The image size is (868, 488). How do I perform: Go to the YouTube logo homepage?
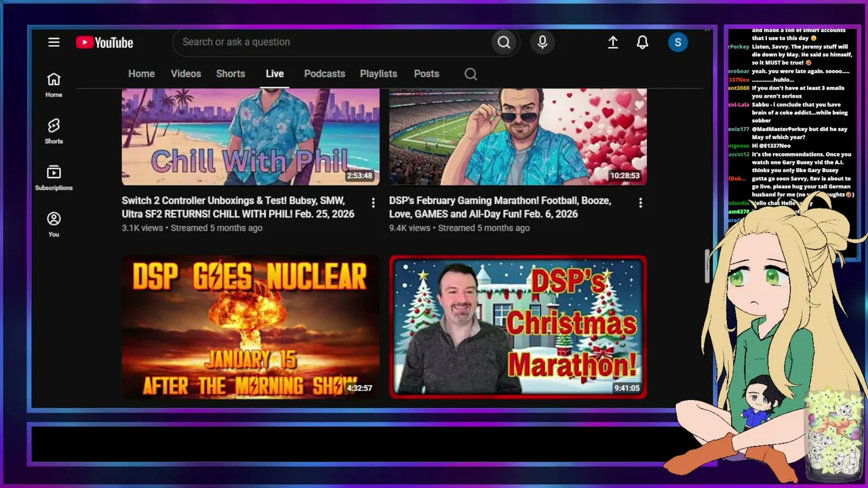104,43
